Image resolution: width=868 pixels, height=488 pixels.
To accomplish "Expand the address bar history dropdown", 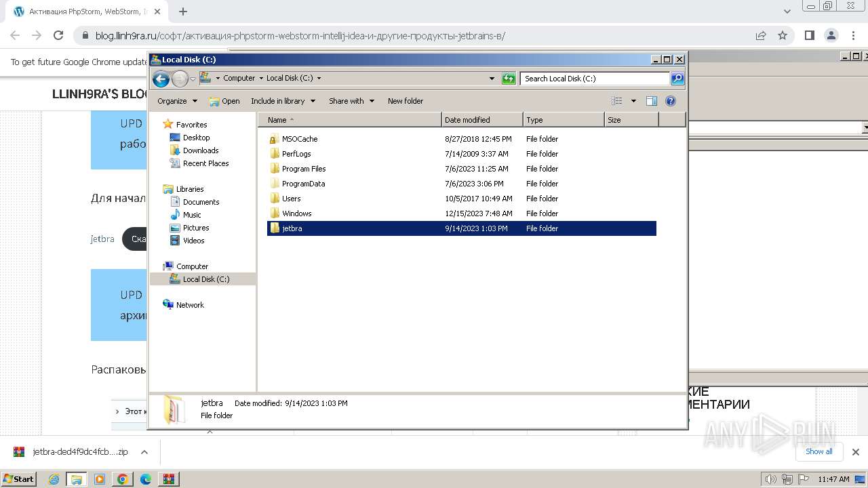I will [x=492, y=79].
